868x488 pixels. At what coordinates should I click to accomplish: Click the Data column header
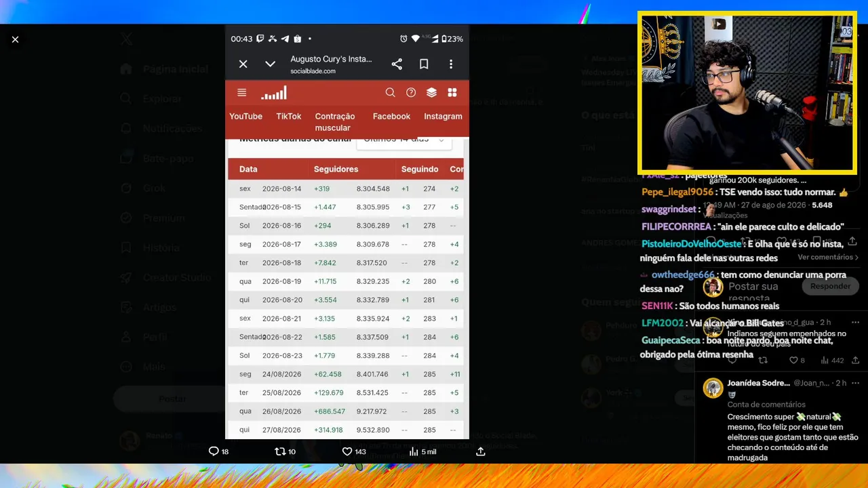(248, 169)
